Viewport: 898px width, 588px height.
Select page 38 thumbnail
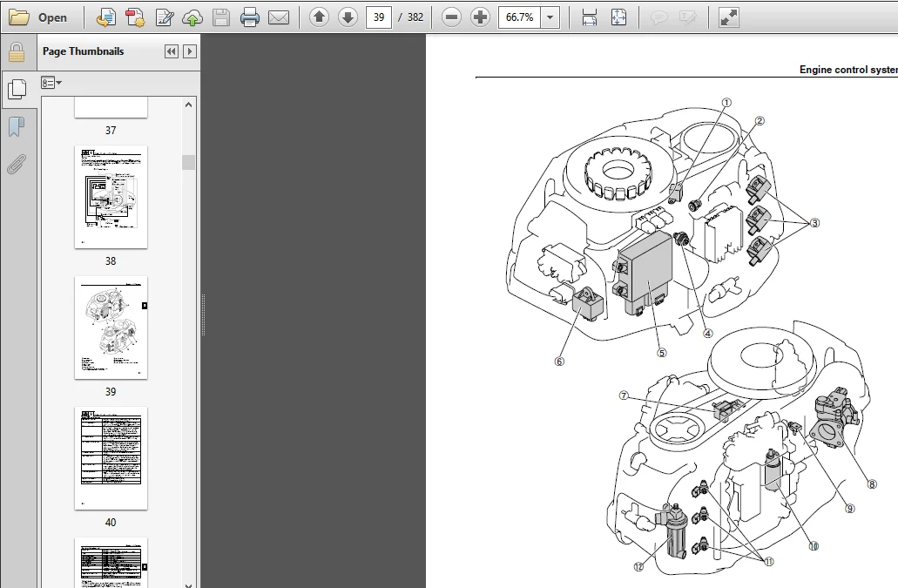(111, 197)
